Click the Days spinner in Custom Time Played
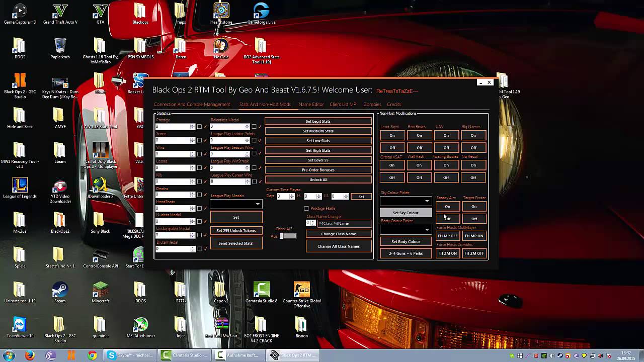 [x=292, y=197]
